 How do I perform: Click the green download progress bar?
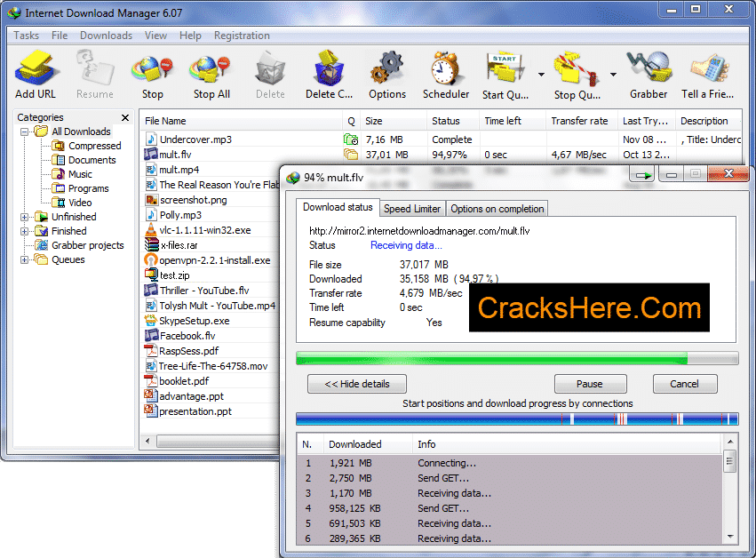click(517, 358)
